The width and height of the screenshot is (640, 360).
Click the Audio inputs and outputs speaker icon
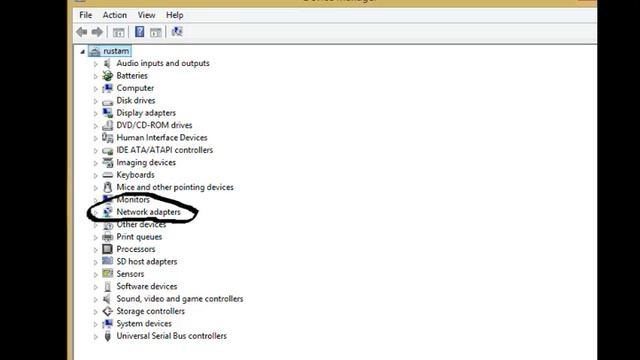coord(107,63)
